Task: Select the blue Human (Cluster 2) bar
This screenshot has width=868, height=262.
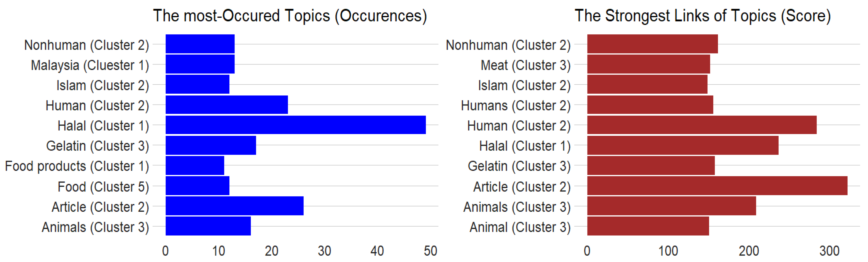Action: [x=227, y=104]
